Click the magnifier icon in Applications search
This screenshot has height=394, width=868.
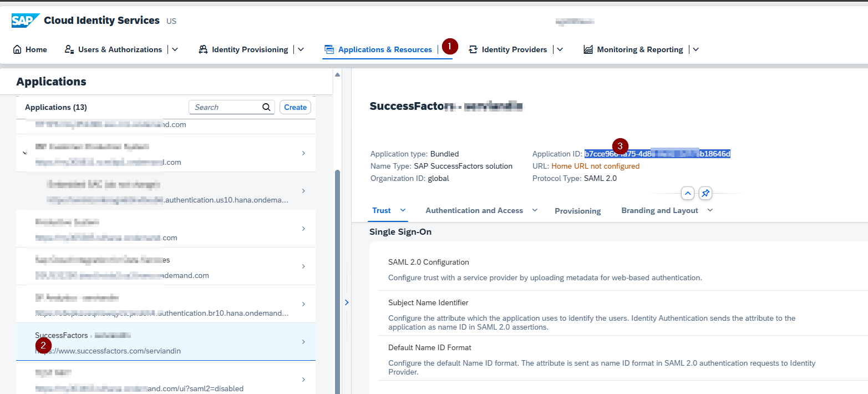pyautogui.click(x=266, y=107)
